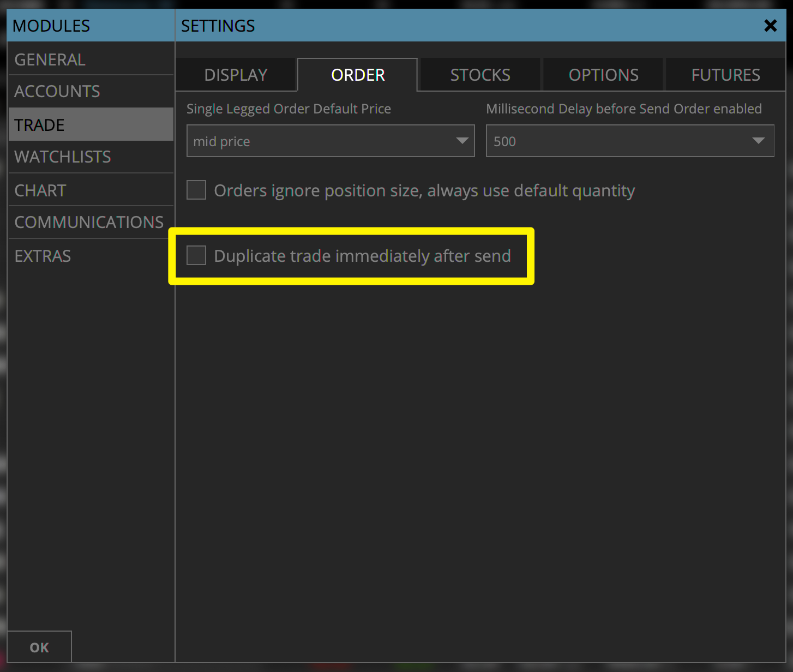The image size is (793, 672).
Task: Close the Settings dialog
Action: click(770, 25)
